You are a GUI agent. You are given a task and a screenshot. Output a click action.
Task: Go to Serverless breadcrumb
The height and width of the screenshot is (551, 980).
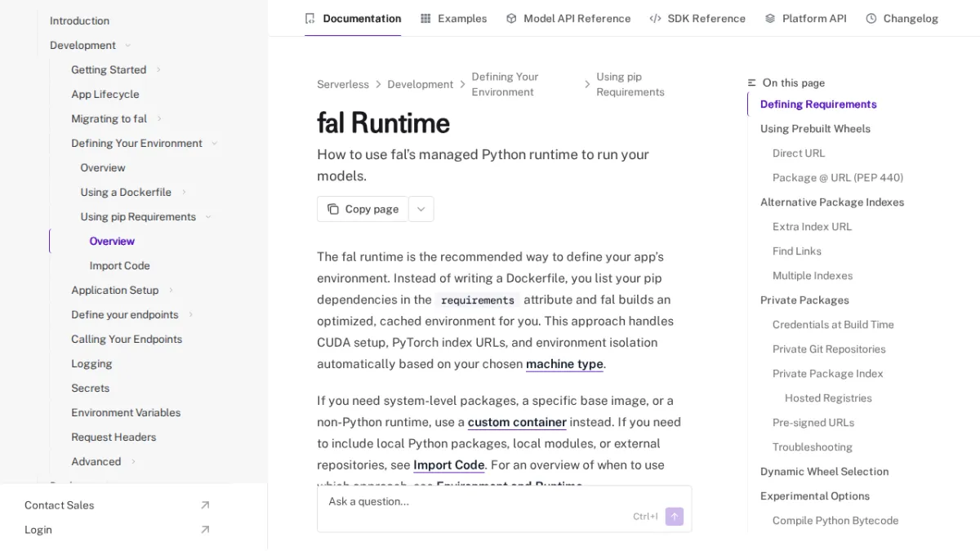tap(343, 85)
